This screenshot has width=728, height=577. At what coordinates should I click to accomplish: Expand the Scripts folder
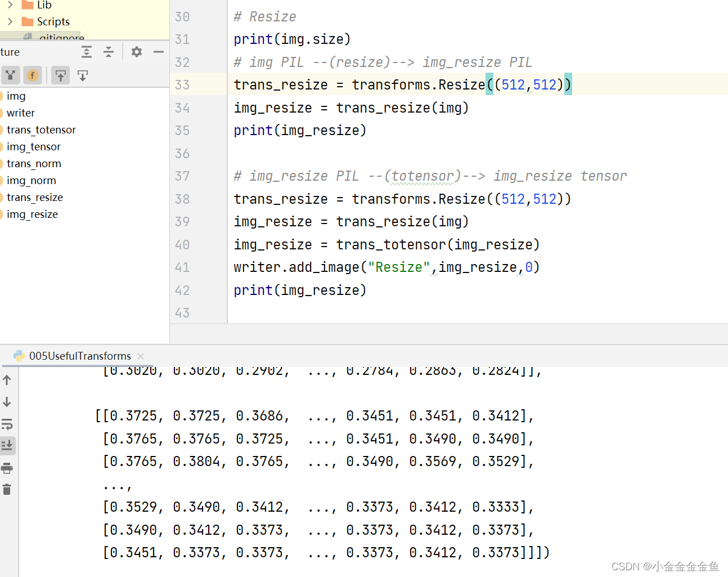(x=10, y=21)
